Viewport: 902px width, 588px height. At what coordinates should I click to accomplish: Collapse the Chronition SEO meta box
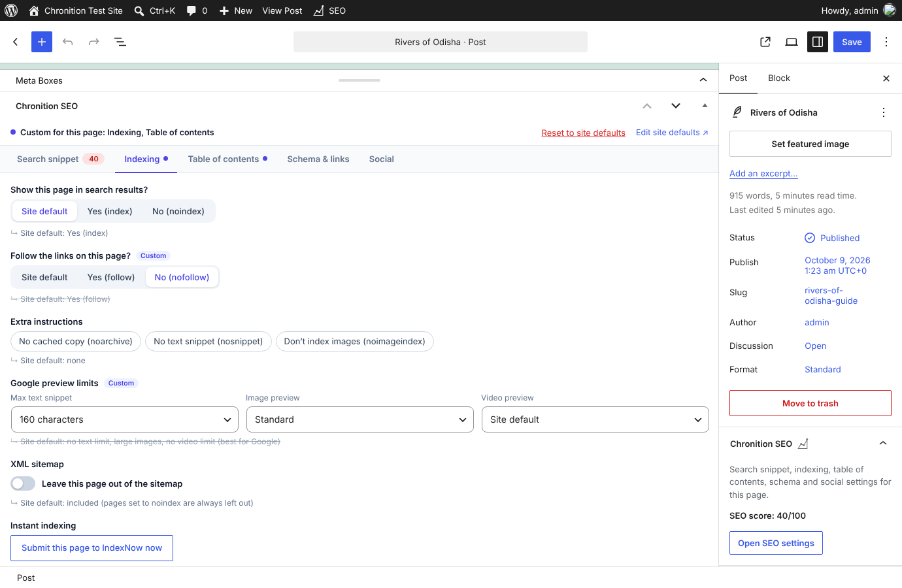(705, 106)
